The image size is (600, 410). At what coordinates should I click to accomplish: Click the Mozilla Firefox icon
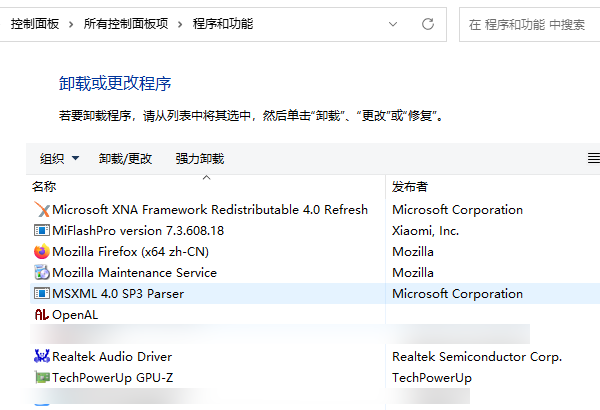point(41,252)
